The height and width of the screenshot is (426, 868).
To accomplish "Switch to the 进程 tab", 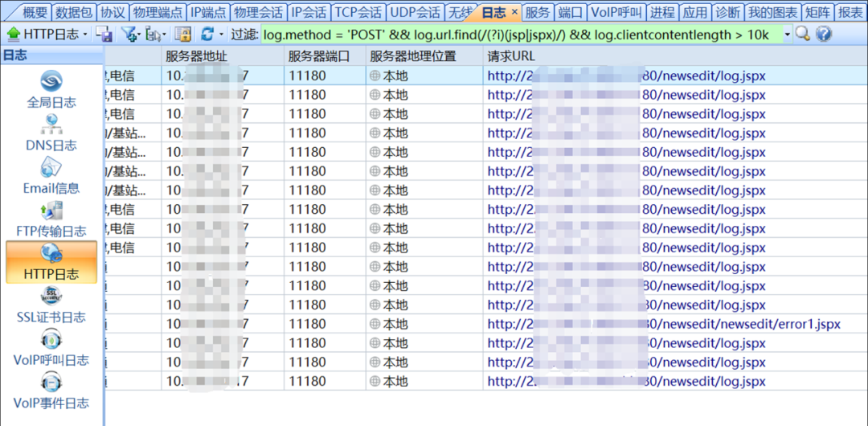I will [x=662, y=12].
